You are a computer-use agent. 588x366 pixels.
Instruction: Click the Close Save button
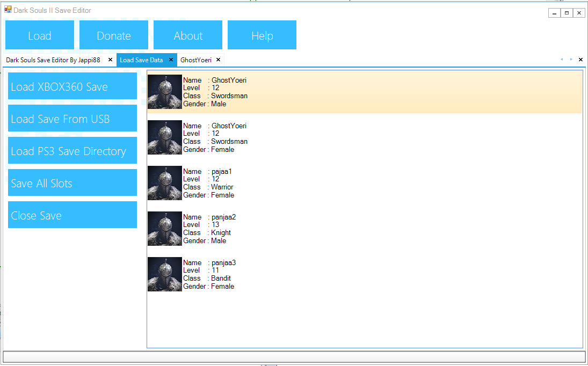click(x=72, y=215)
